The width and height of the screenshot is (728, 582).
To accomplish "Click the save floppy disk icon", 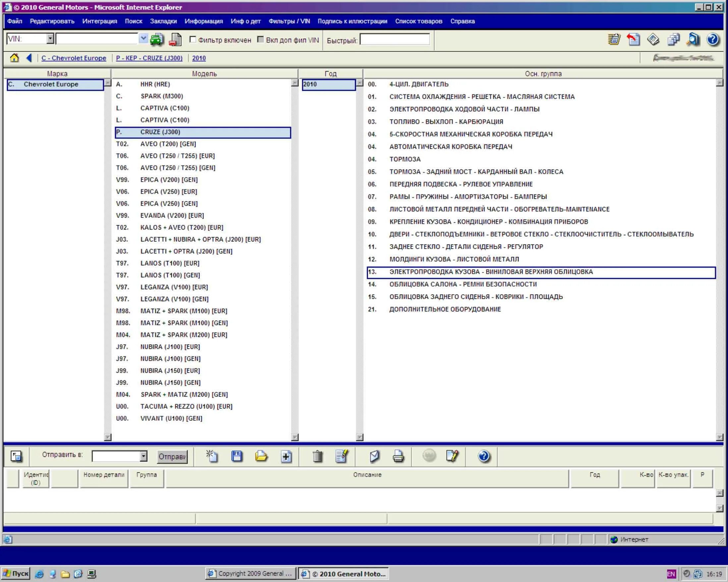I will pyautogui.click(x=237, y=456).
